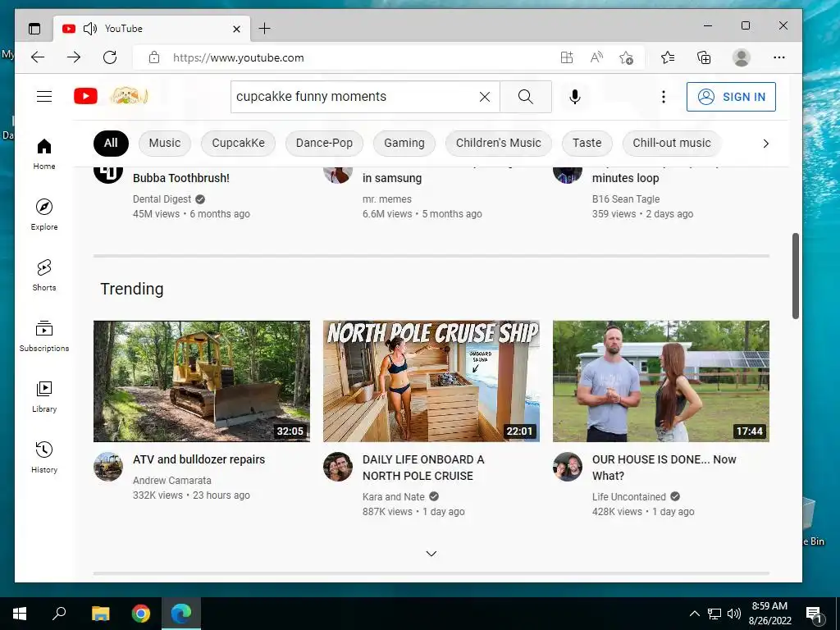Open Dental Digest channel name
Image resolution: width=840 pixels, height=630 pixels.
[x=162, y=199]
